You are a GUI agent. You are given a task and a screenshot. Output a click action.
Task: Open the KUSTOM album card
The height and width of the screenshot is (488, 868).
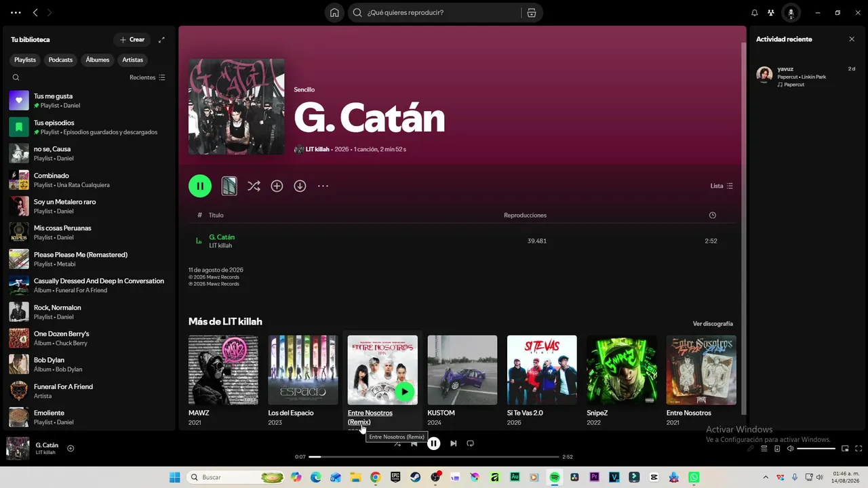tap(462, 380)
